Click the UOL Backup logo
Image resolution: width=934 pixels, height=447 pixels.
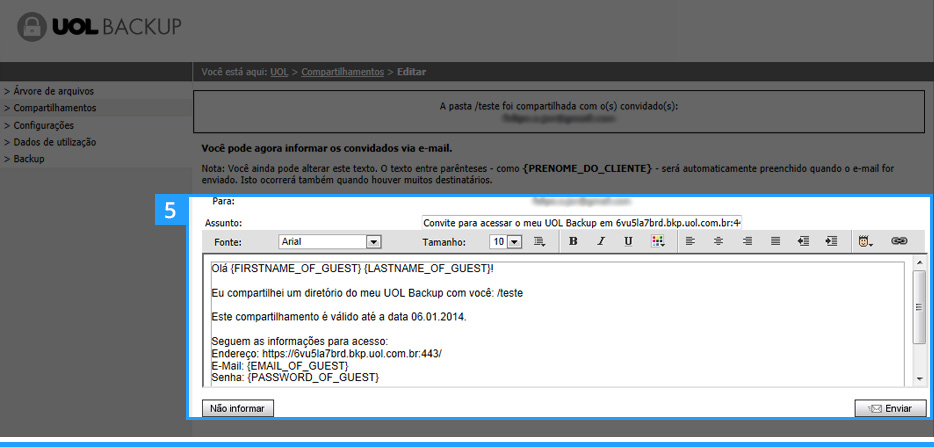(99, 27)
